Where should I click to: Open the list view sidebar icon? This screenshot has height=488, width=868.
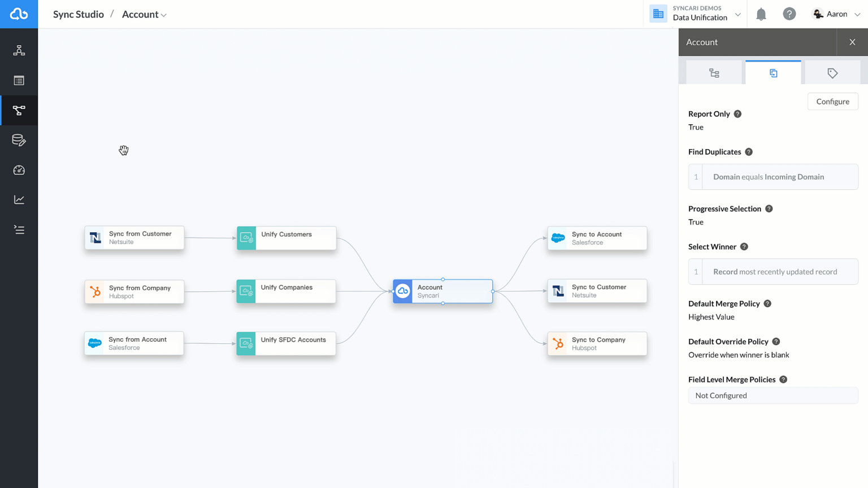coord(19,80)
